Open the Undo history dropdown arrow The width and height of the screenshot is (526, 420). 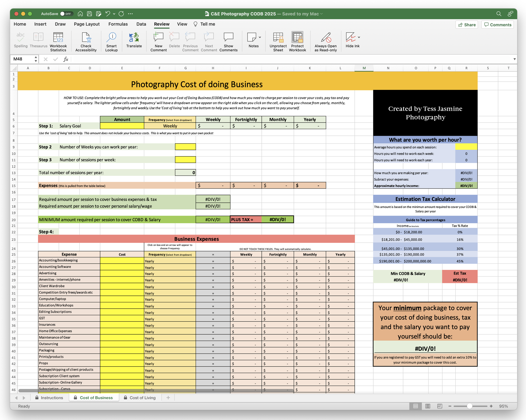click(114, 14)
